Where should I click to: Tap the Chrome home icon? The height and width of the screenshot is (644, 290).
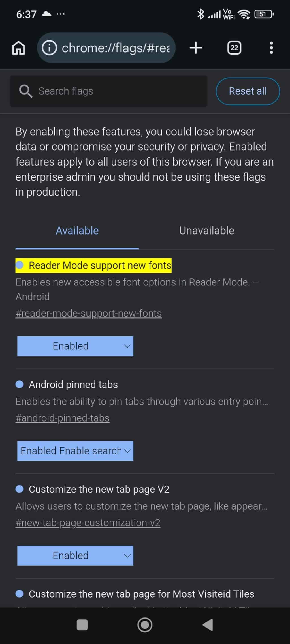tap(18, 48)
